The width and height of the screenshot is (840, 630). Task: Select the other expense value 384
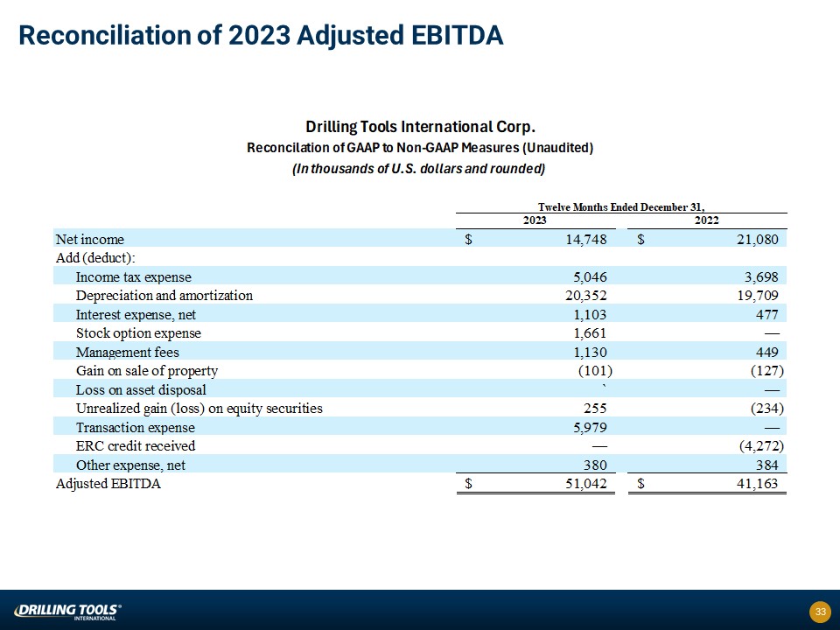[766, 465]
